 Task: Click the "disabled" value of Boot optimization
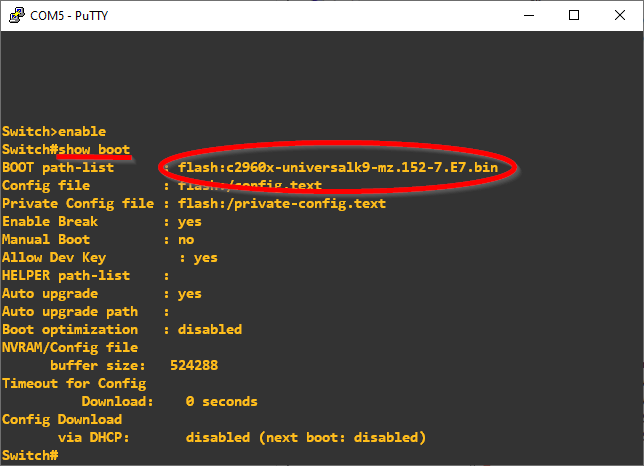pos(210,330)
